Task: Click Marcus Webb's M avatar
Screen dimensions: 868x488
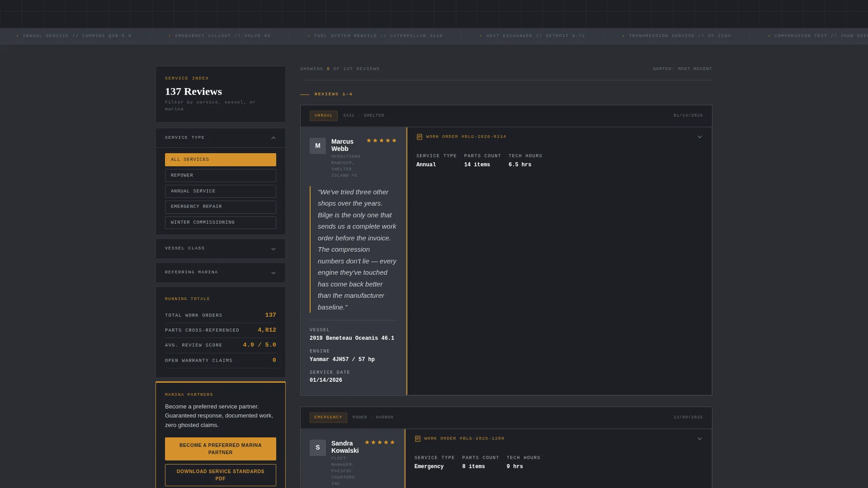Action: pyautogui.click(x=318, y=146)
